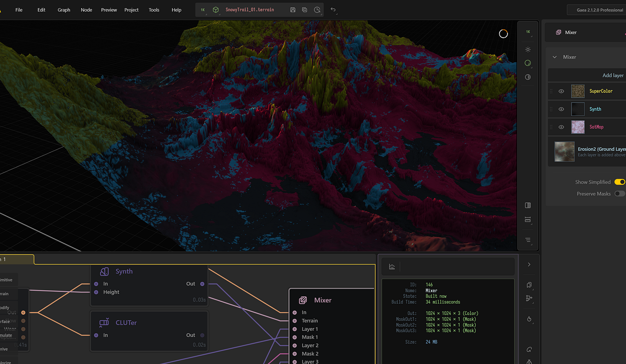Click the save icon in the toolbar

pyautogui.click(x=293, y=10)
